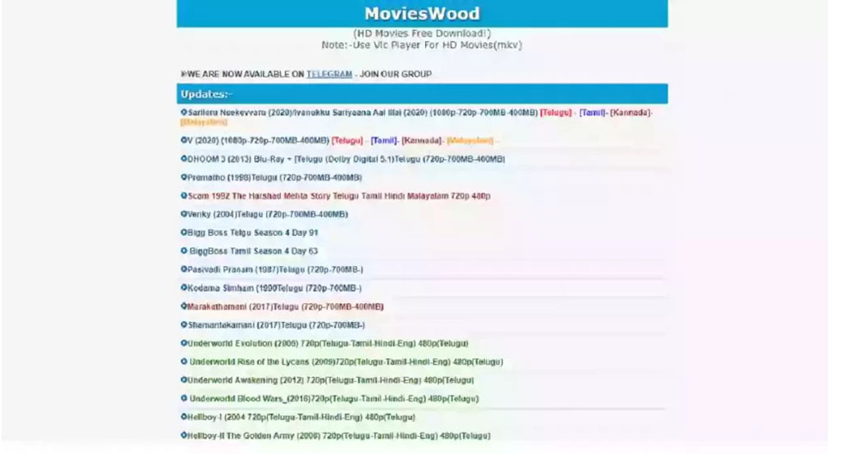
Task: Click bullet icon beside Shamantakamani
Action: tap(183, 325)
